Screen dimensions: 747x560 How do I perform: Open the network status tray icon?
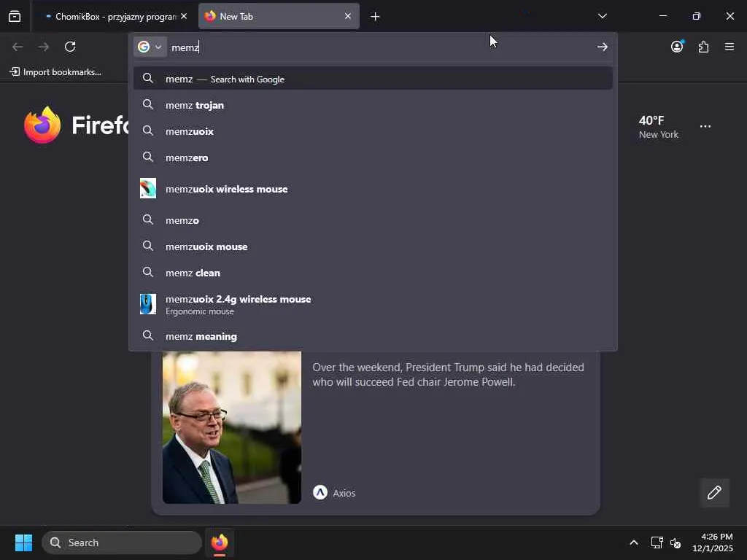[657, 542]
